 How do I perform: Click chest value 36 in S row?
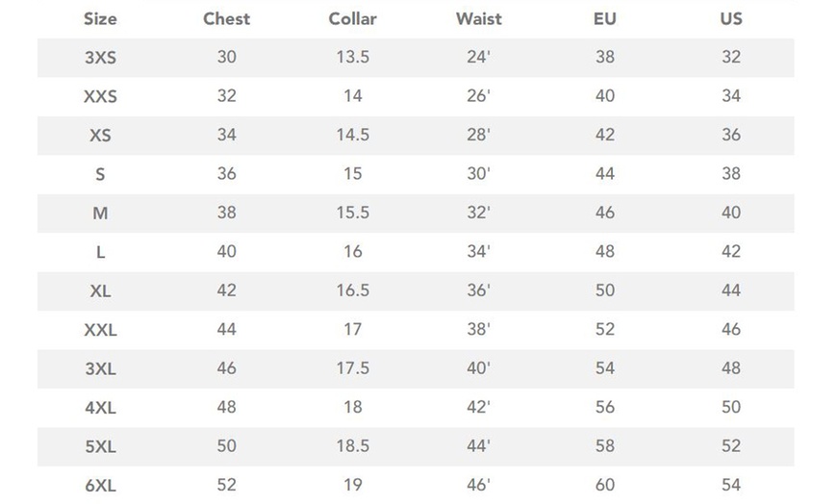click(x=226, y=174)
